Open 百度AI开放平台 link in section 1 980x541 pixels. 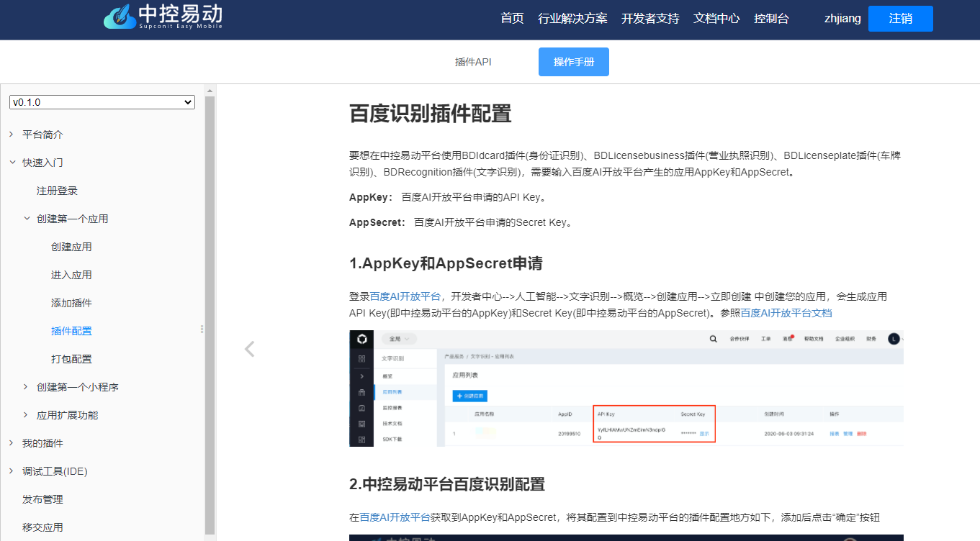(x=405, y=296)
